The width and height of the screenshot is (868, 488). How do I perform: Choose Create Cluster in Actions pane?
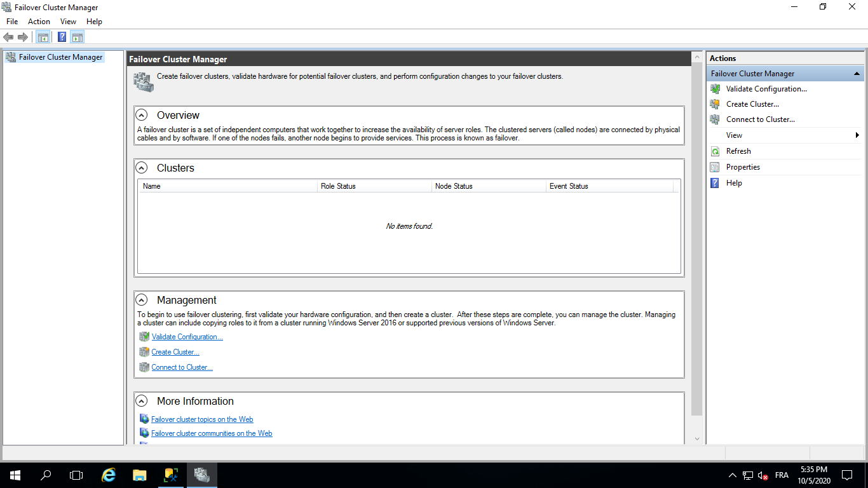tap(752, 104)
